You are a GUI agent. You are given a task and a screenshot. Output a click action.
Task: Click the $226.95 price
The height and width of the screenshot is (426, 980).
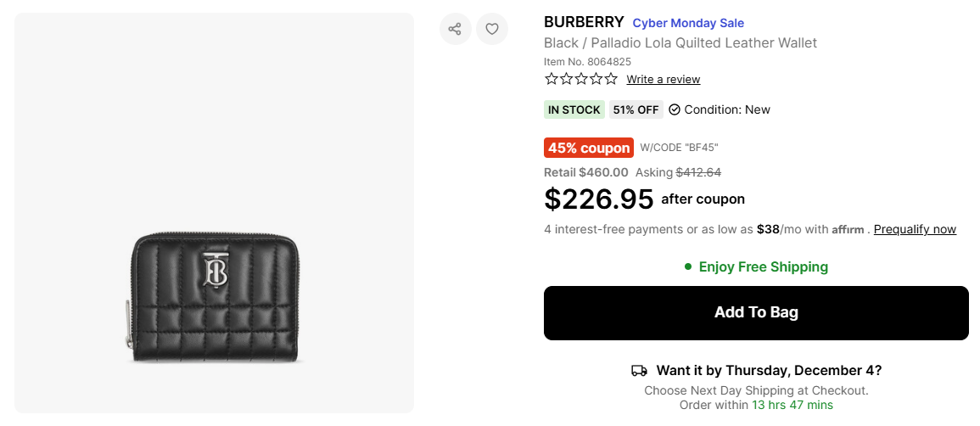click(598, 199)
